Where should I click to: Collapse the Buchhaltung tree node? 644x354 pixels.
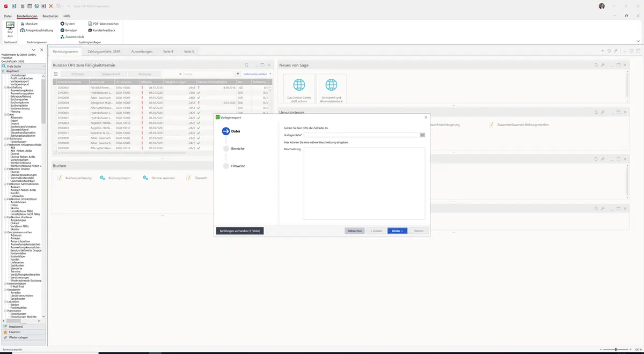[5, 87]
